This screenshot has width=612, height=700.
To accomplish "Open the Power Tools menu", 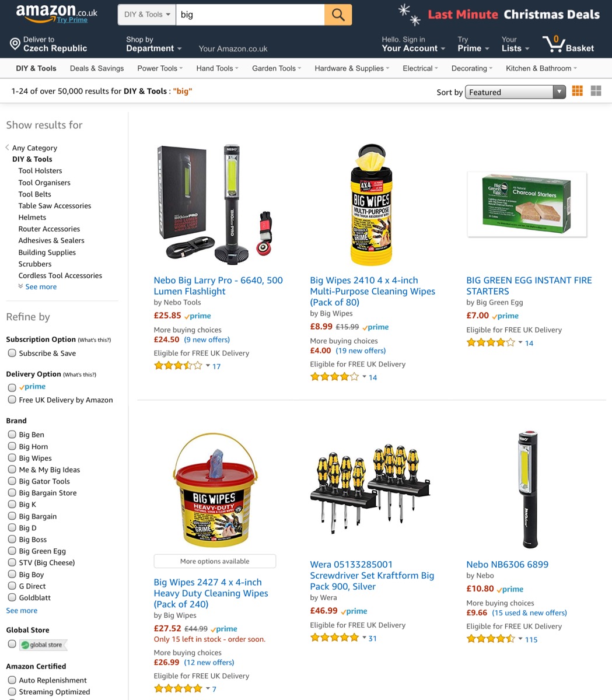I will [160, 68].
